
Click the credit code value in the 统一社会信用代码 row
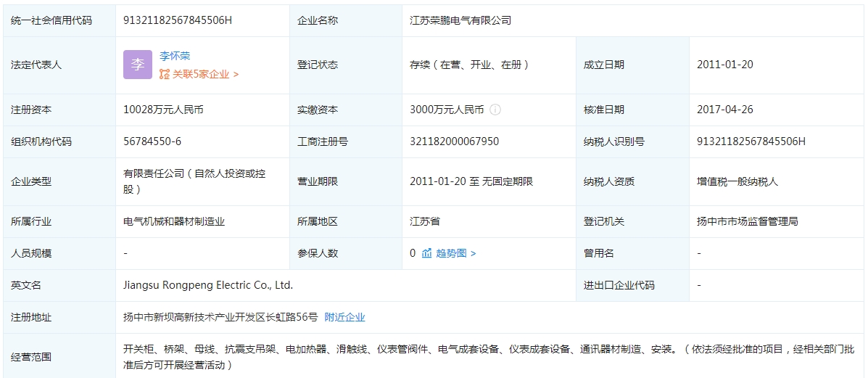pyautogui.click(x=178, y=20)
